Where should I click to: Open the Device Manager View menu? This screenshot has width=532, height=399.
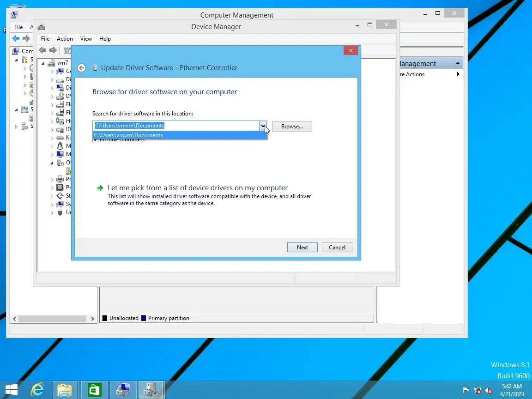click(x=86, y=39)
